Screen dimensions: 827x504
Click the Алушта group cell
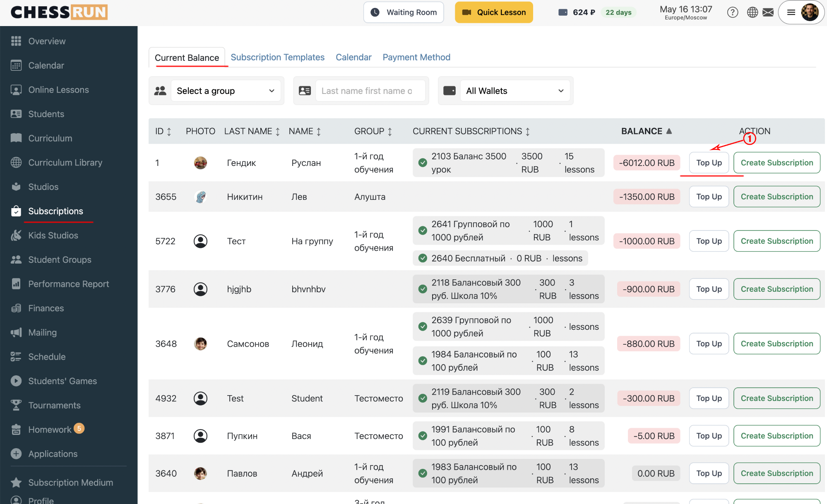[370, 197]
